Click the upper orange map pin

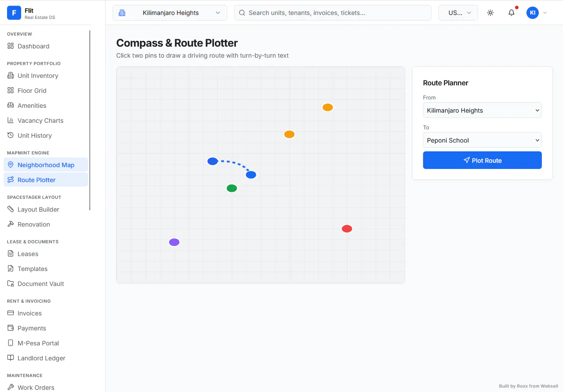327,107
